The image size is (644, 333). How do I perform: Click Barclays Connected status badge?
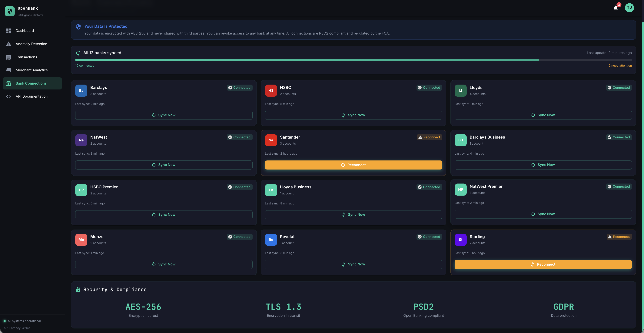[x=240, y=88]
